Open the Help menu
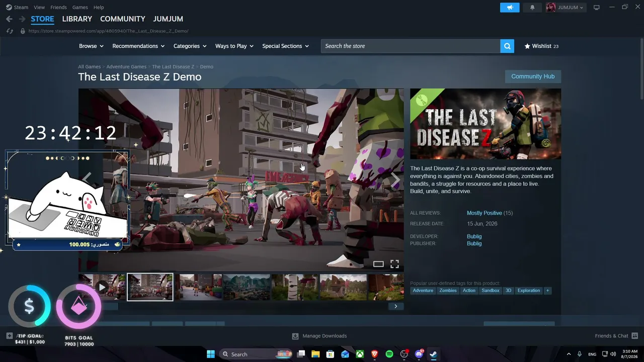Screen dimensions: 644x362 [99, 8]
